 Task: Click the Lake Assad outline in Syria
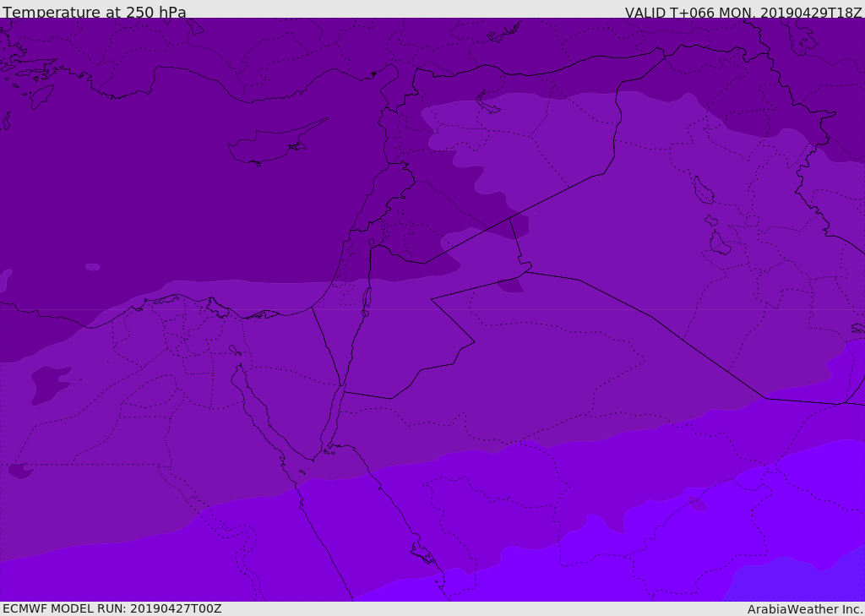point(488,106)
